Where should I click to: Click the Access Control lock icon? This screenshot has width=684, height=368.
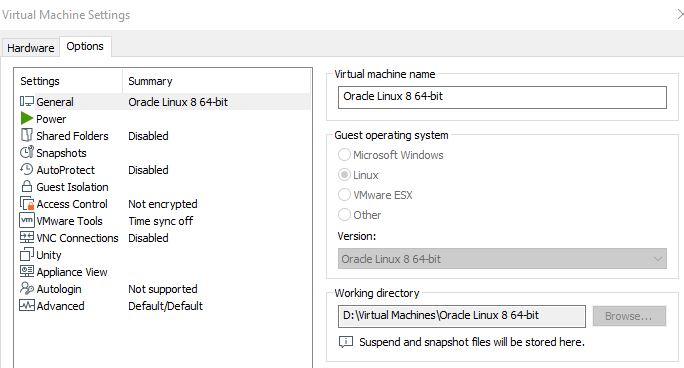click(27, 204)
